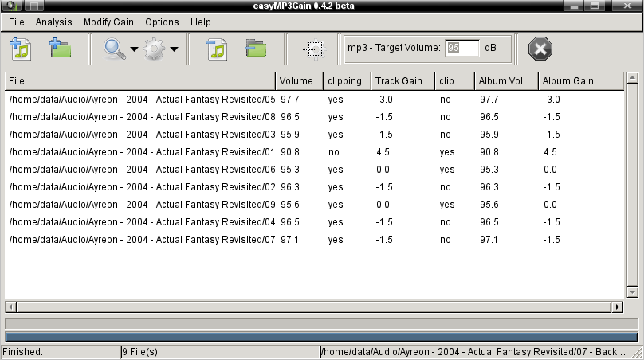Click Volume value 90.8 in row 01
This screenshot has height=360, width=644.
coord(290,152)
